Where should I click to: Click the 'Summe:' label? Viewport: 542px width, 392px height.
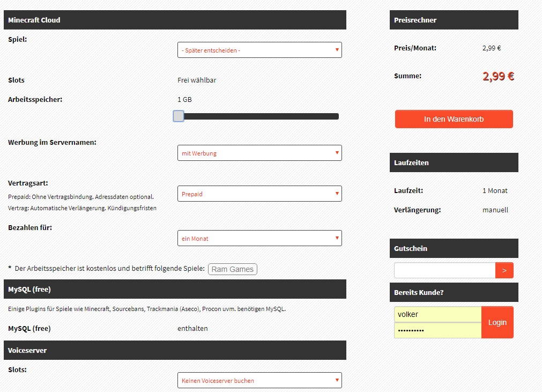pos(408,76)
